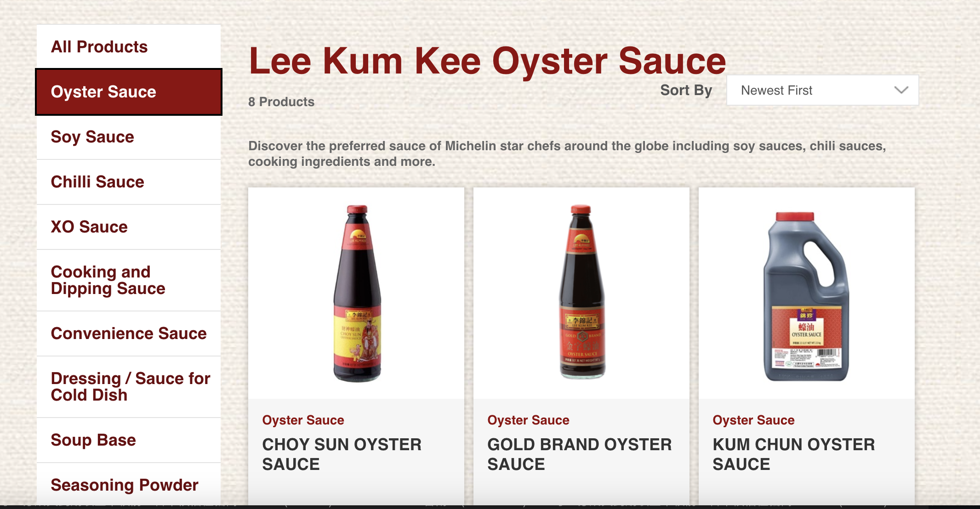Viewport: 980px width, 509px height.
Task: Open the GOLD BRAND OYSTER SAUCE title link
Action: (579, 454)
